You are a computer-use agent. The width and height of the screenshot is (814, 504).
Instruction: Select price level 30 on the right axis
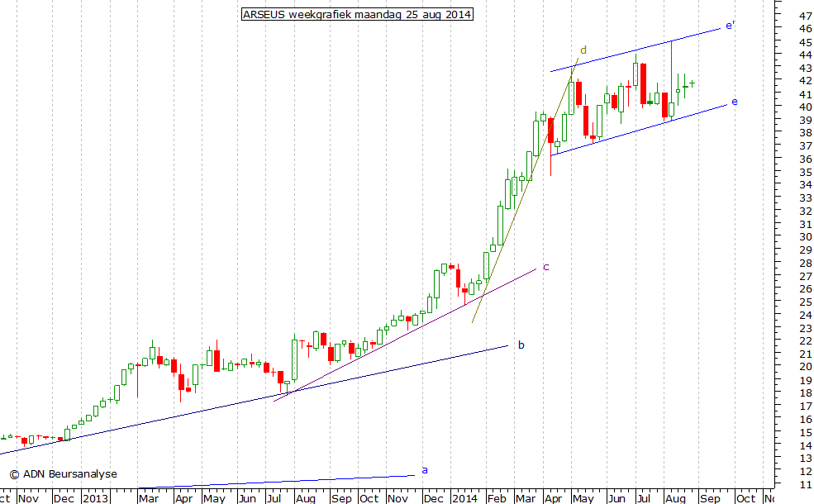pos(804,237)
